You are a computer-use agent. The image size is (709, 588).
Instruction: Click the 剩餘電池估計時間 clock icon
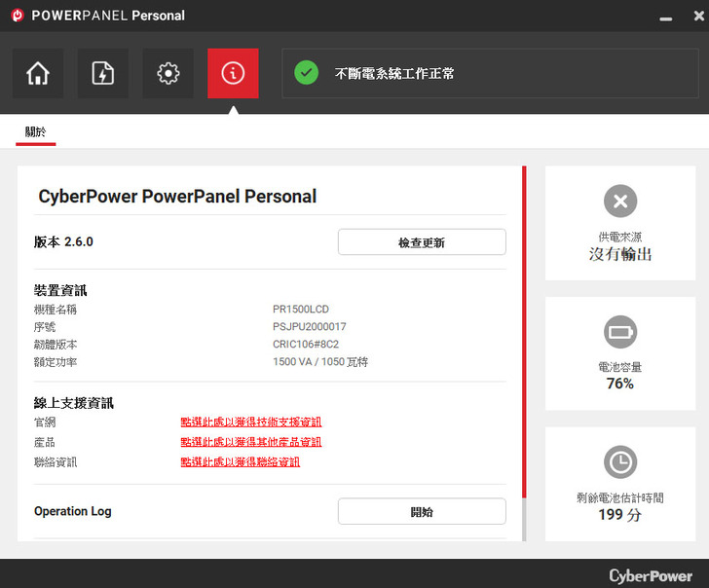(620, 461)
